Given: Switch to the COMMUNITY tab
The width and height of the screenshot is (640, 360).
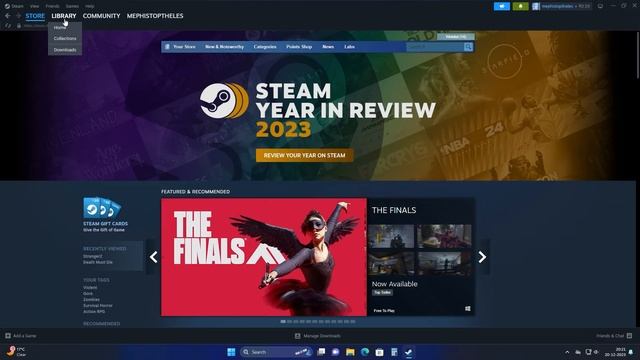Looking at the screenshot, I should 102,16.
